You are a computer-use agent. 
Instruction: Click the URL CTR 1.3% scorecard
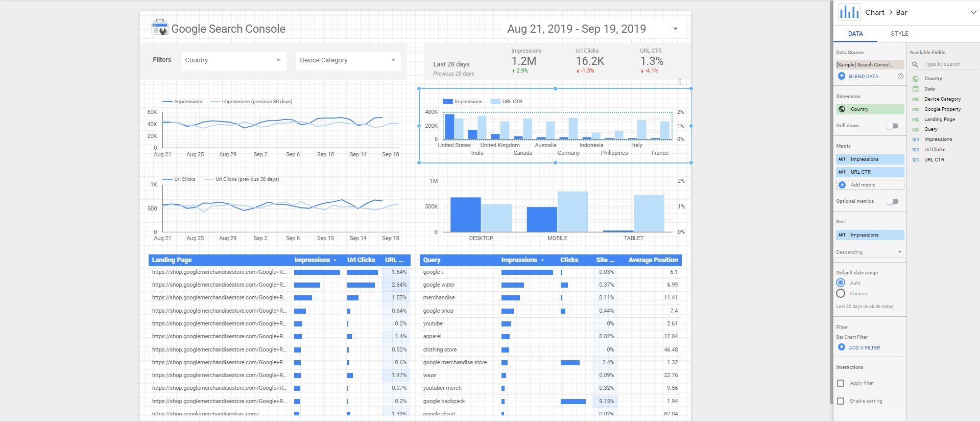(652, 61)
